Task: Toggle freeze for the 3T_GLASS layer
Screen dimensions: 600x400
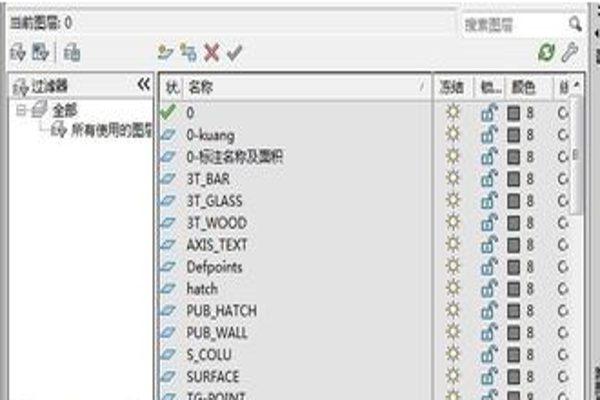Action: pos(453,201)
